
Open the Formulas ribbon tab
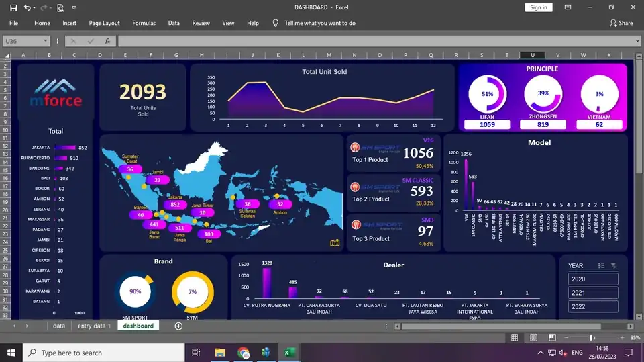click(144, 23)
